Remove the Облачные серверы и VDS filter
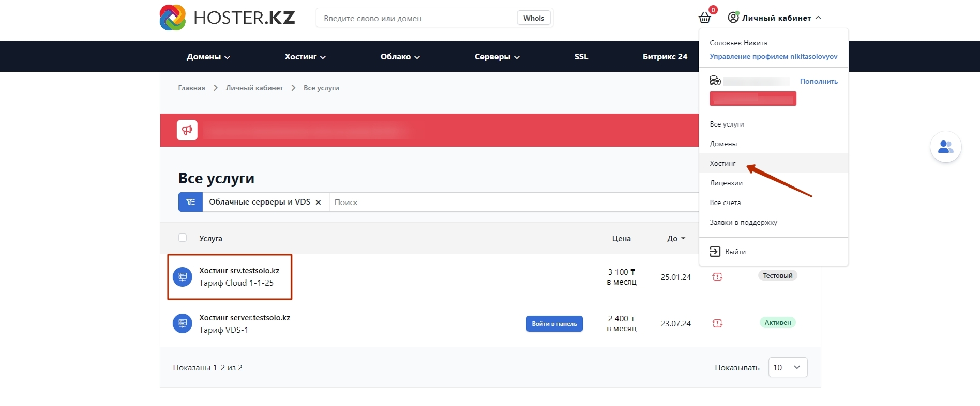 318,202
